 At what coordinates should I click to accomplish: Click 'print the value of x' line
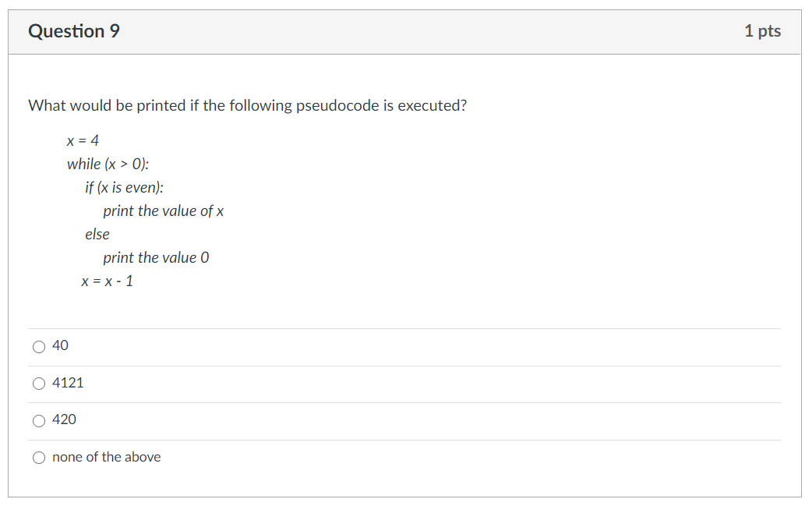click(163, 211)
